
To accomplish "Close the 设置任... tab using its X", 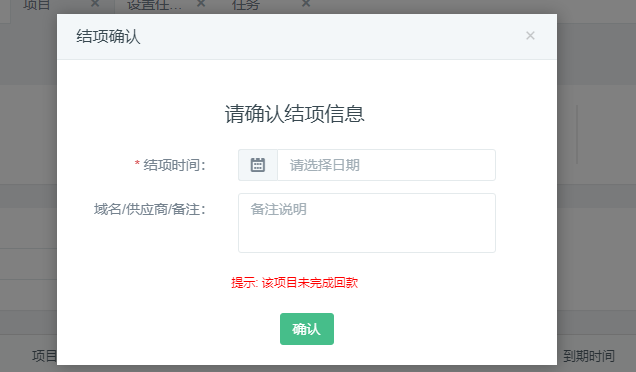I will click(201, 4).
